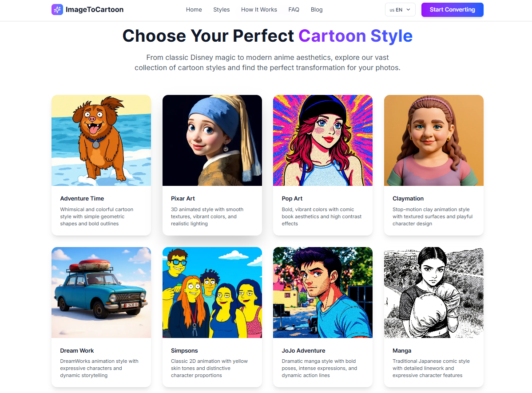Viewport: 532px width, 393px height.
Task: Click the Manga style title text
Action: [402, 350]
